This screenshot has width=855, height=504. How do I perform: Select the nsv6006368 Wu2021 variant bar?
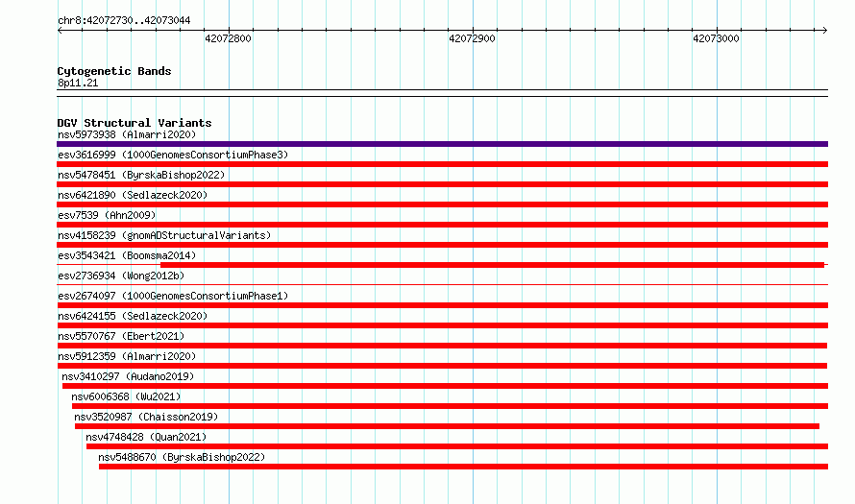coord(450,406)
